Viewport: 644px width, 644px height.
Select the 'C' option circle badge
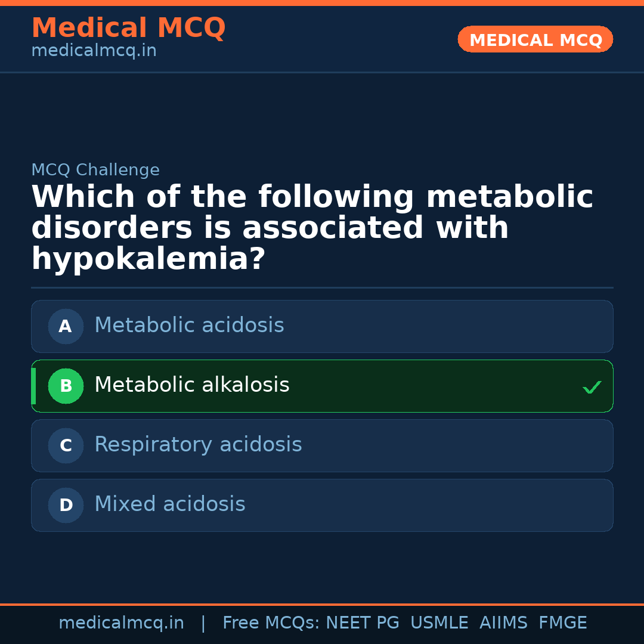coord(66,445)
